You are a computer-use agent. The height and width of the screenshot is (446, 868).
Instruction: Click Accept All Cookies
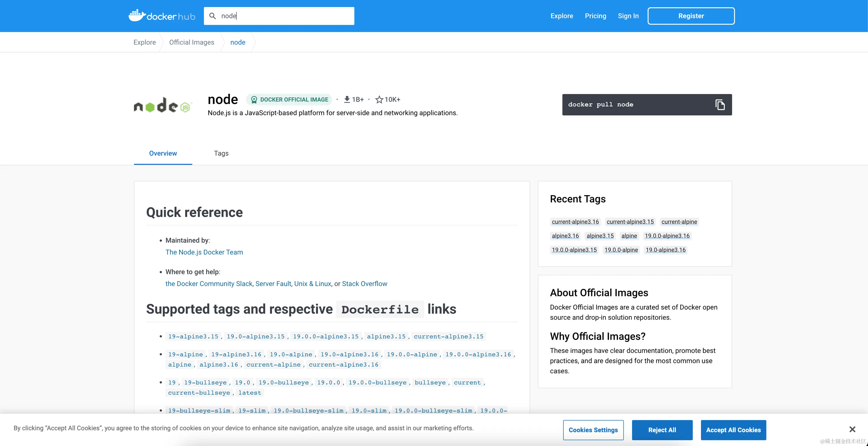[x=733, y=430]
